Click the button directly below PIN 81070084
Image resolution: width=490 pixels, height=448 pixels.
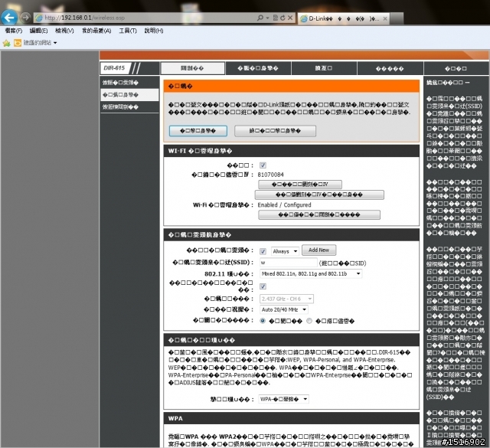tap(299, 184)
